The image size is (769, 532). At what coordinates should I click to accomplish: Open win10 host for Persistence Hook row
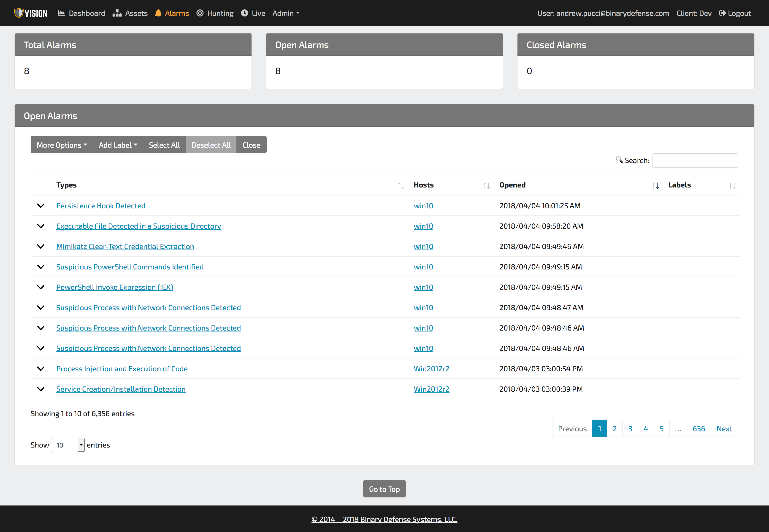click(423, 206)
